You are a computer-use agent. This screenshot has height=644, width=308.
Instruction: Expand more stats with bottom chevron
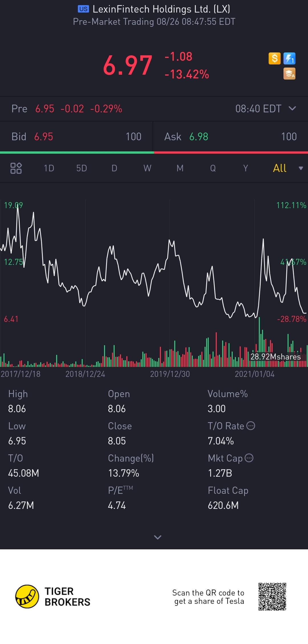[158, 537]
